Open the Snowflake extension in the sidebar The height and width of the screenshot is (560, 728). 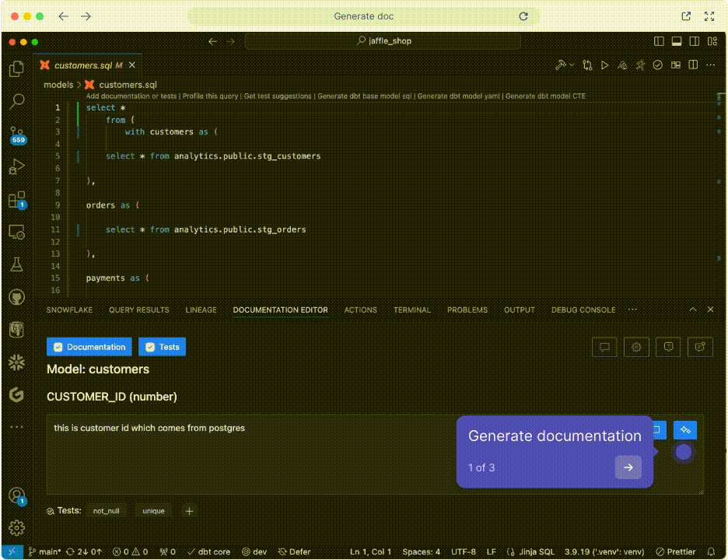click(x=16, y=362)
